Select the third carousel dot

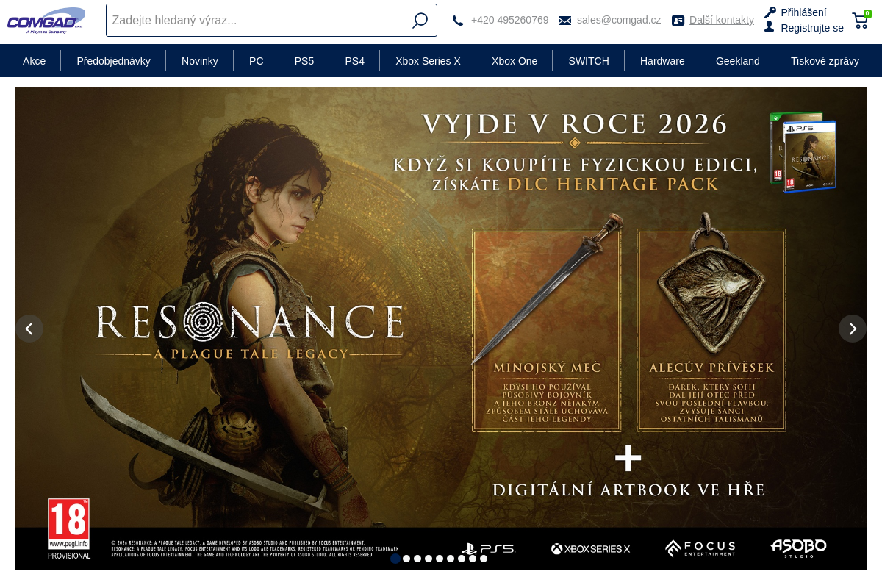417,559
